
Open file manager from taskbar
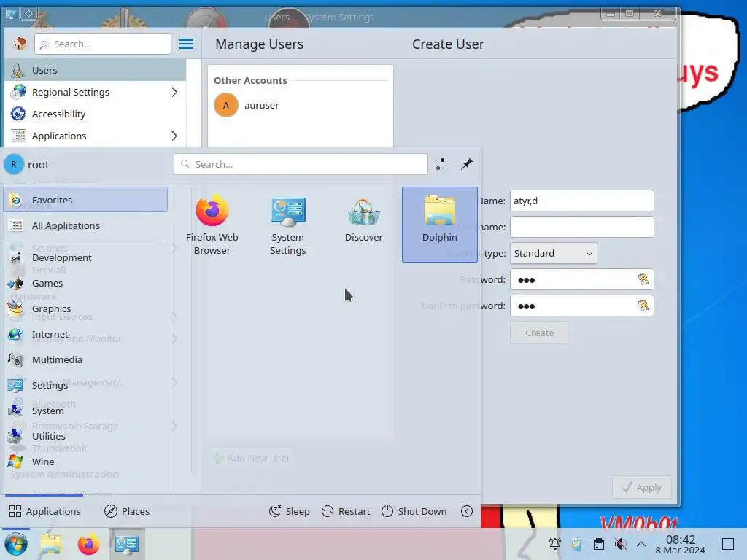[51, 544]
